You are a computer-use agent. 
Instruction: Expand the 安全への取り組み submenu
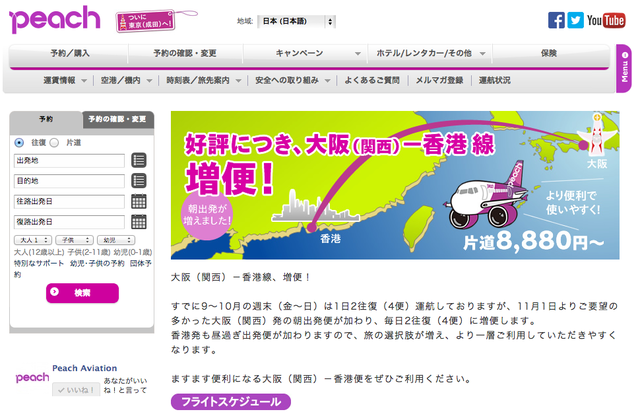pos(327,81)
